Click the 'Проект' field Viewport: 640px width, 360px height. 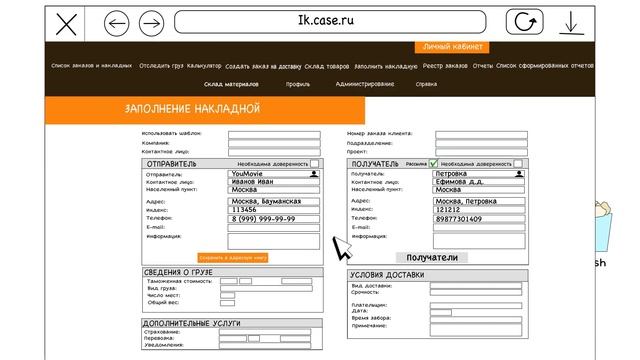click(x=481, y=152)
